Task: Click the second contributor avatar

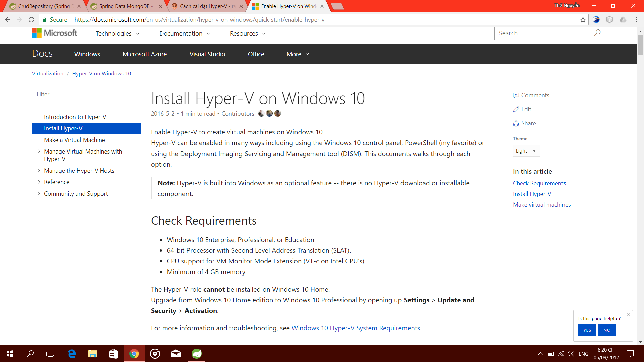Action: (269, 113)
